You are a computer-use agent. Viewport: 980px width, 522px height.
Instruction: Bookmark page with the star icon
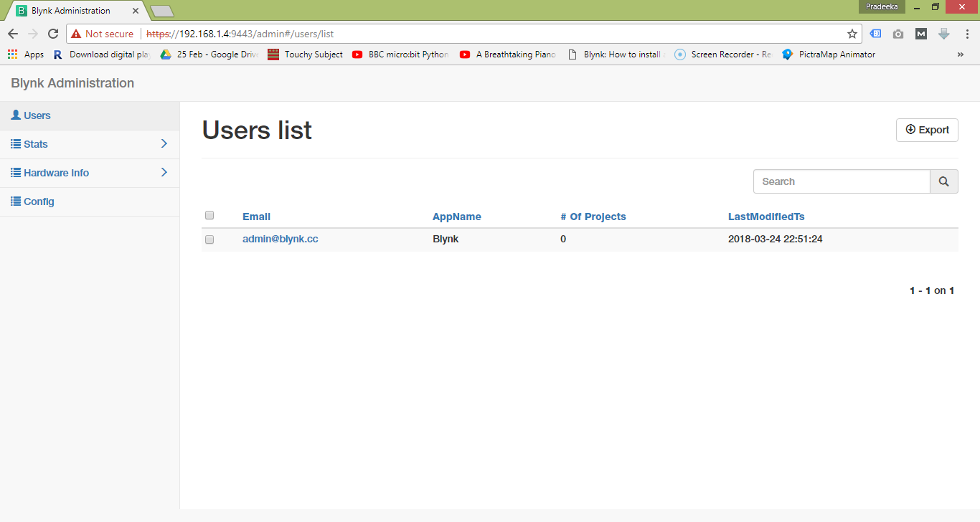pos(852,34)
